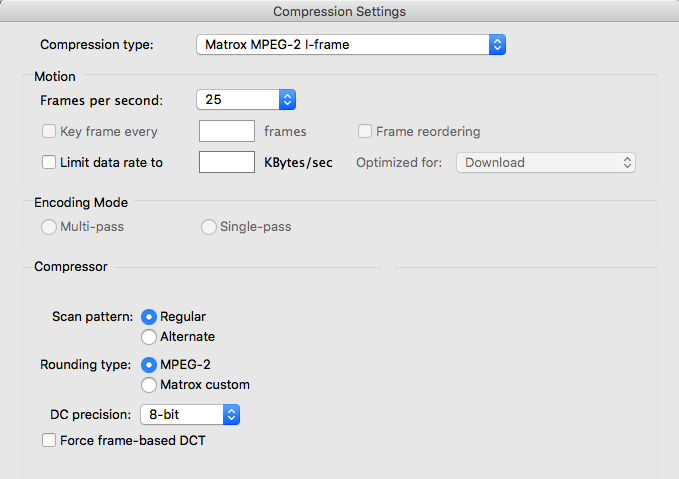Toggle the Key frame every checkbox

(x=49, y=131)
